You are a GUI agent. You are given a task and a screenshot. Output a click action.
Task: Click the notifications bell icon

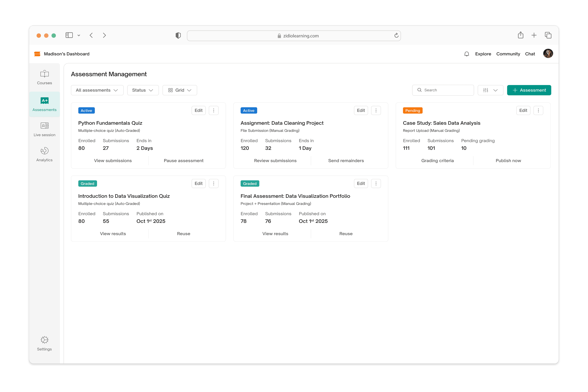(467, 54)
